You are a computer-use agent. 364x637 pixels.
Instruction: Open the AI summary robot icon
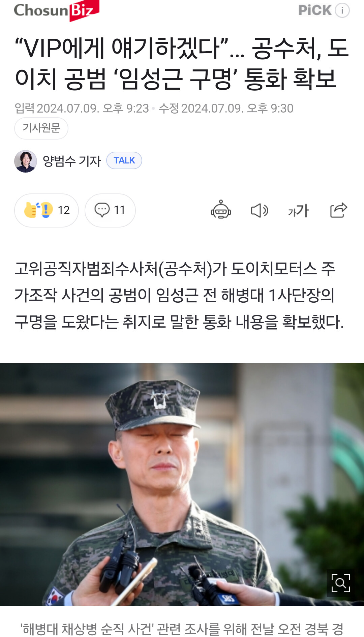[x=221, y=210]
